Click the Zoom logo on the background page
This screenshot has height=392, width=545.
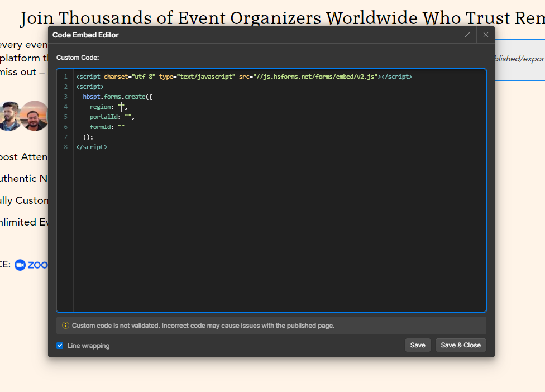point(31,265)
